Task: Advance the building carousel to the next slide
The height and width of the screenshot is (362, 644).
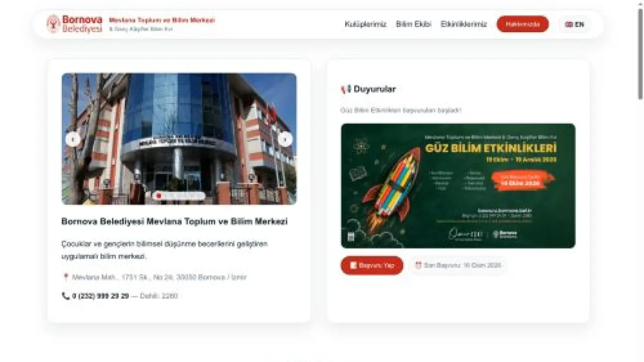Action: coord(285,139)
